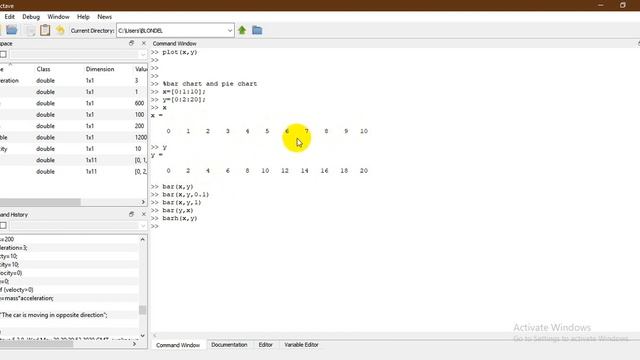Select the workspace row with value 1200
This screenshot has height=360, width=640.
(x=73, y=138)
